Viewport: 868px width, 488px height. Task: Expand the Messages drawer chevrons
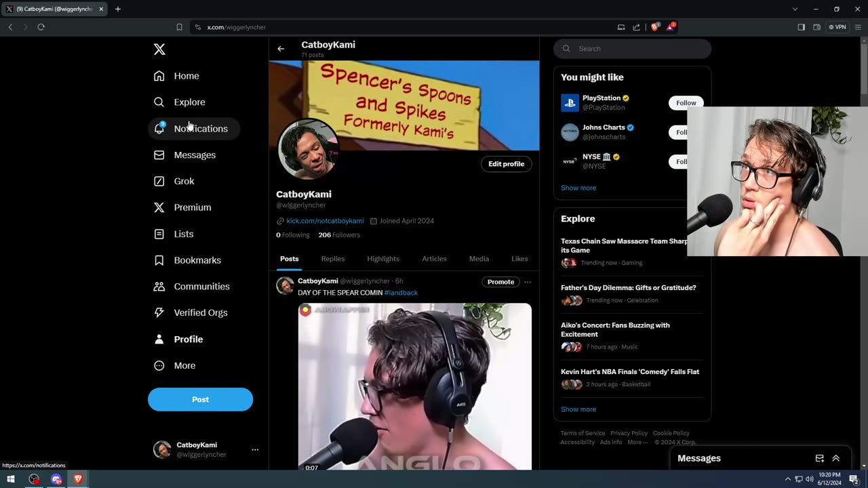click(835, 458)
